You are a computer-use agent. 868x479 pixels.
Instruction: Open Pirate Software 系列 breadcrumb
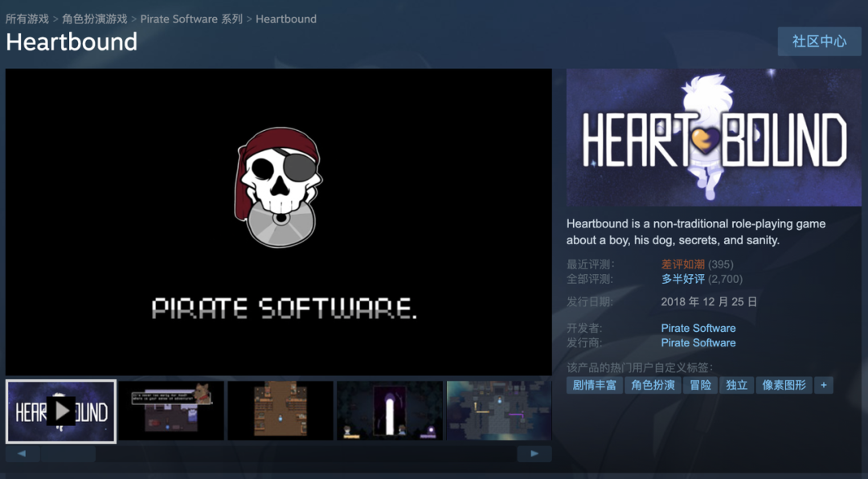click(191, 18)
